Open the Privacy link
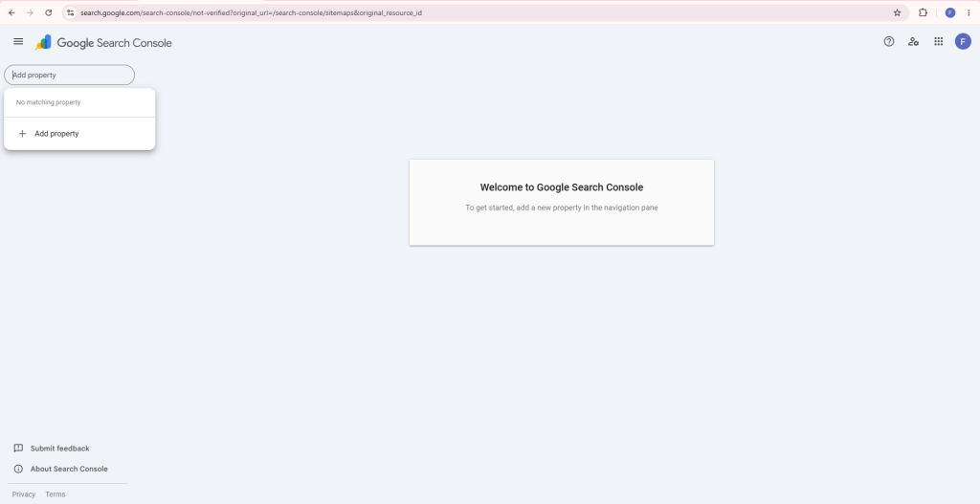The width and height of the screenshot is (980, 504). (x=24, y=494)
